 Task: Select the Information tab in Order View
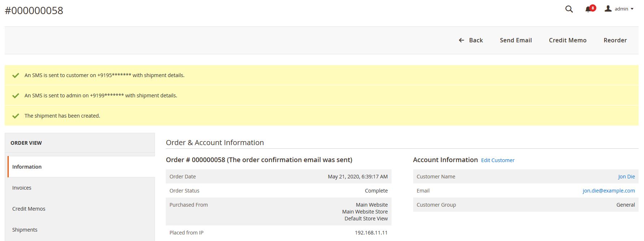[x=27, y=167]
